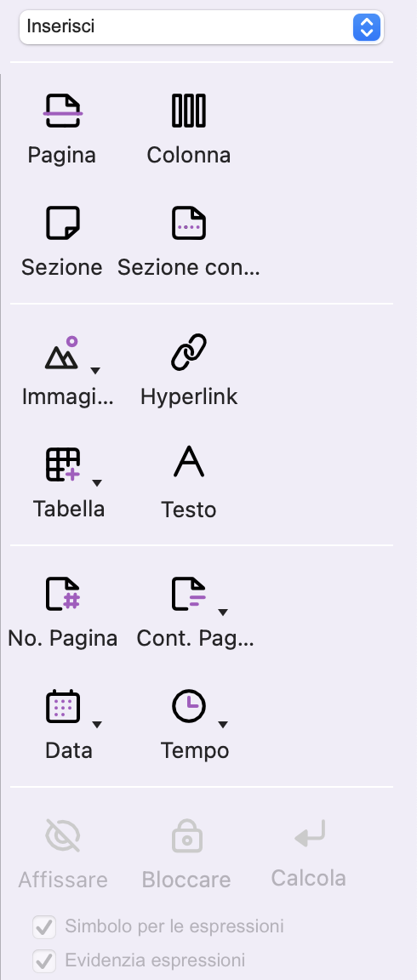Click the Sezione break icon
Image resolution: width=417 pixels, height=980 pixels.
(62, 223)
